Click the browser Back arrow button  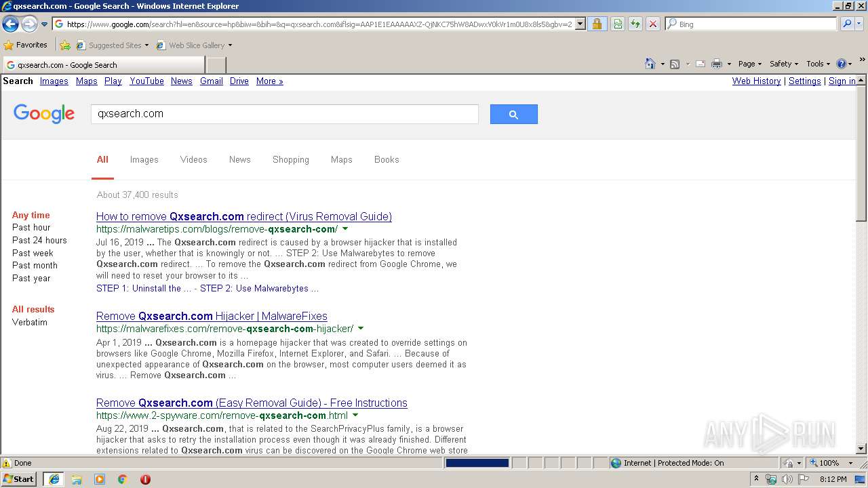tap(10, 24)
